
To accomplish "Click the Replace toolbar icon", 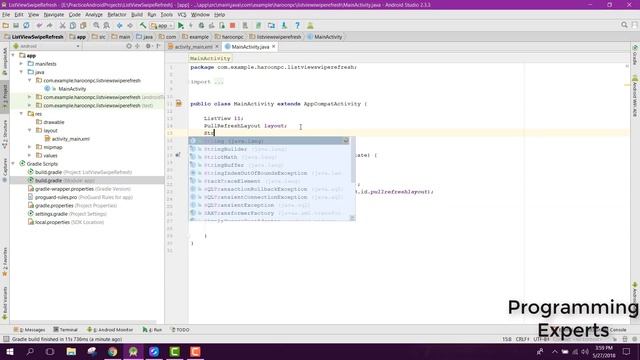I will [107, 25].
